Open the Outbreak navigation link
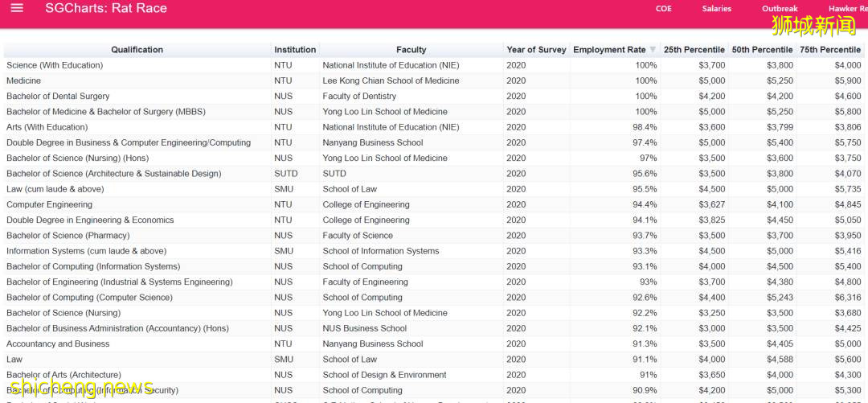 coord(780,9)
